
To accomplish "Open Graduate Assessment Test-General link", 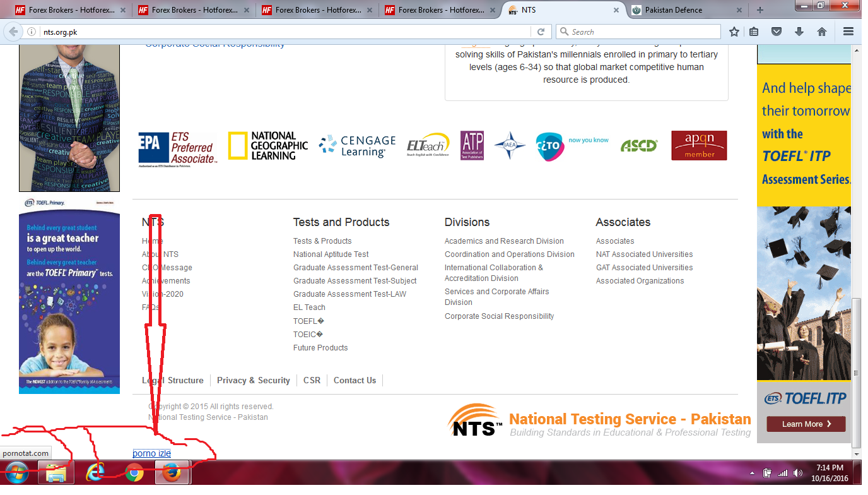I will click(356, 268).
